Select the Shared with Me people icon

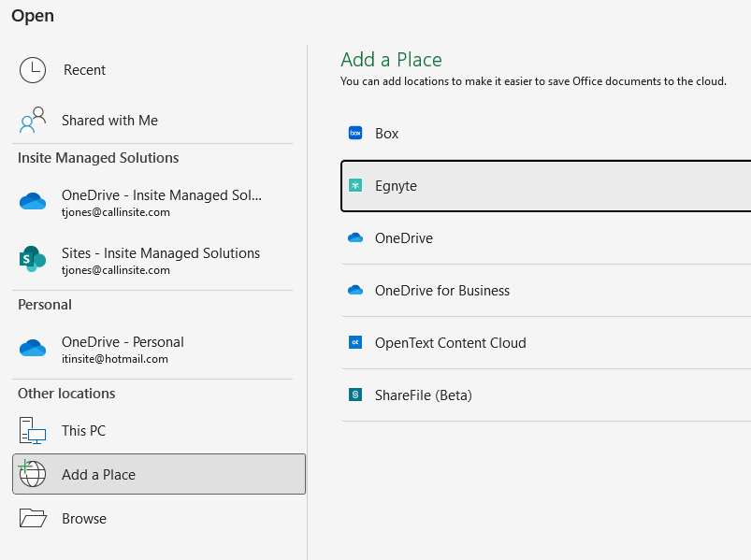[33, 120]
